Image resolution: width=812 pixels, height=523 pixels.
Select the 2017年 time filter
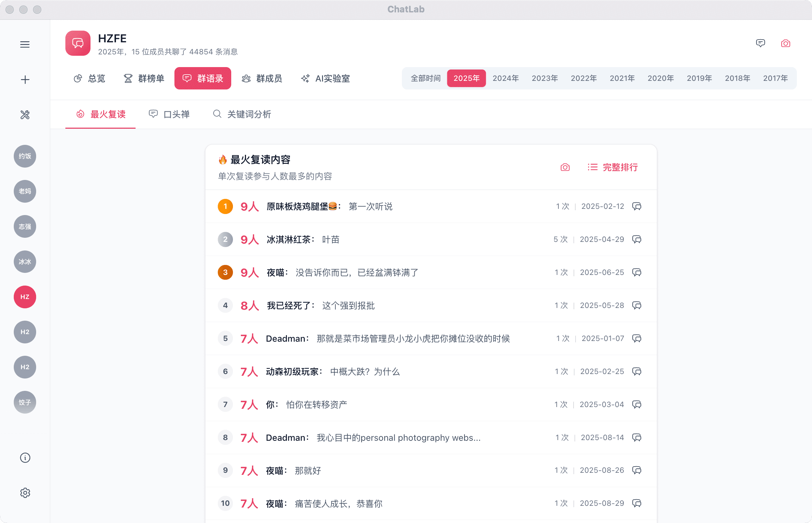(775, 78)
